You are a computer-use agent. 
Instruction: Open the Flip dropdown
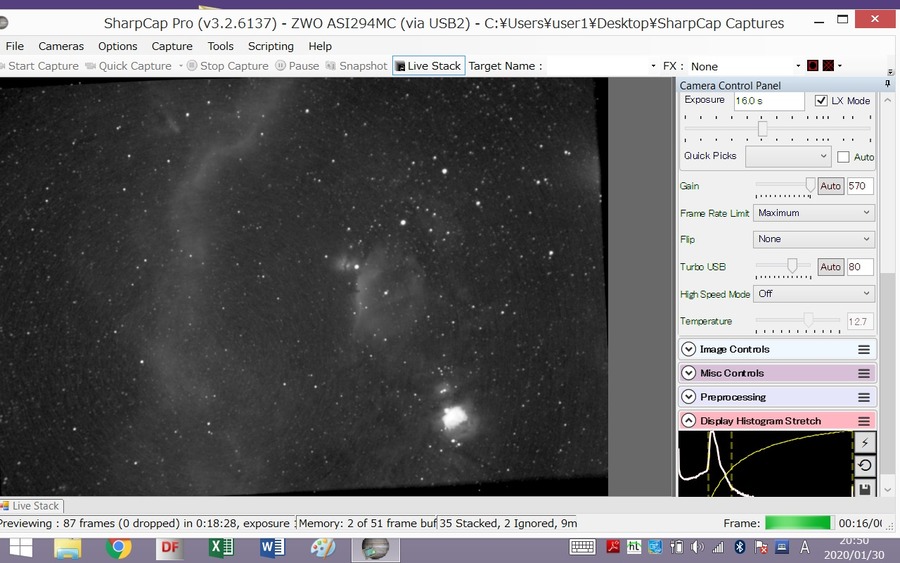pos(814,239)
